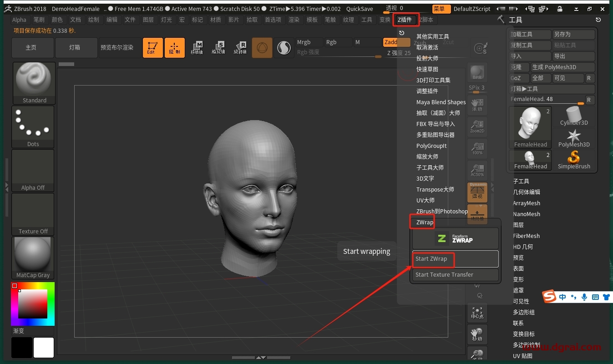Open the 工具 (Tool) menu in menu bar

pos(367,20)
